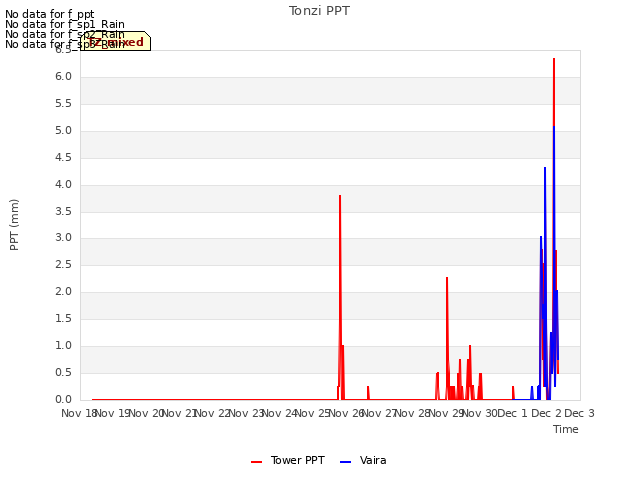
Task: Click the 6.0 y-axis tick label
Action: [63, 77]
